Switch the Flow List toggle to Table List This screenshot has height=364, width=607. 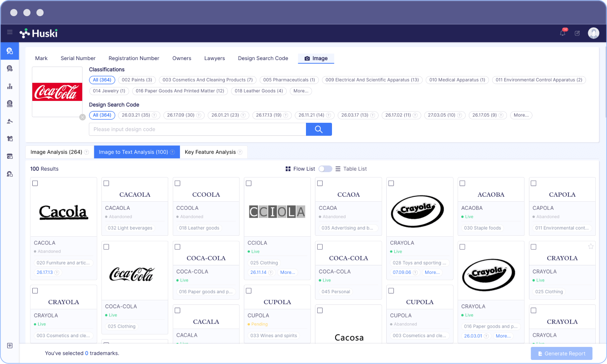[325, 169]
